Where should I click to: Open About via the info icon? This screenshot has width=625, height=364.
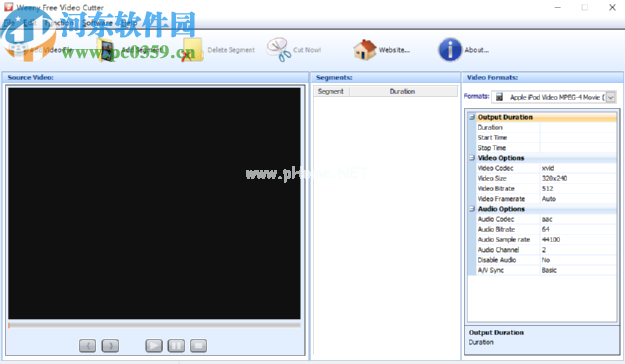click(x=450, y=50)
